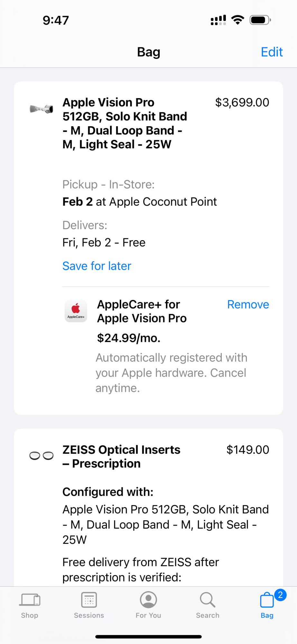Tap the home indicator bar
The height and width of the screenshot is (644, 297).
coord(148,637)
